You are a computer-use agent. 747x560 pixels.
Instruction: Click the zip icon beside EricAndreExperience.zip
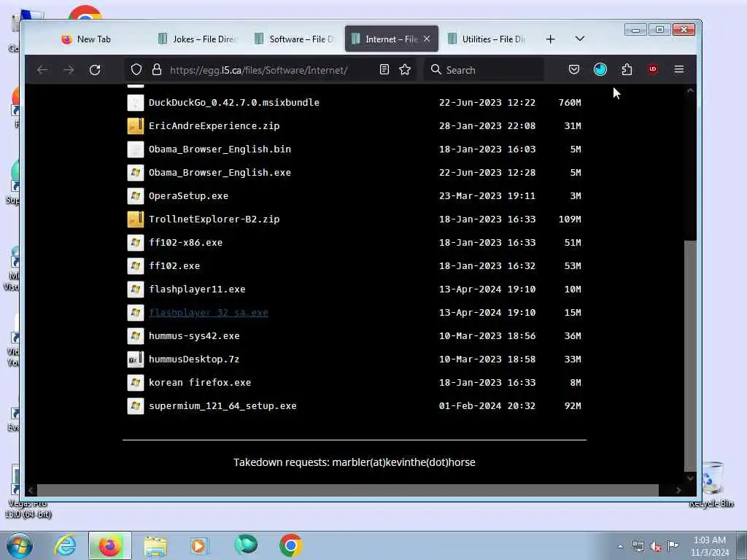(135, 125)
